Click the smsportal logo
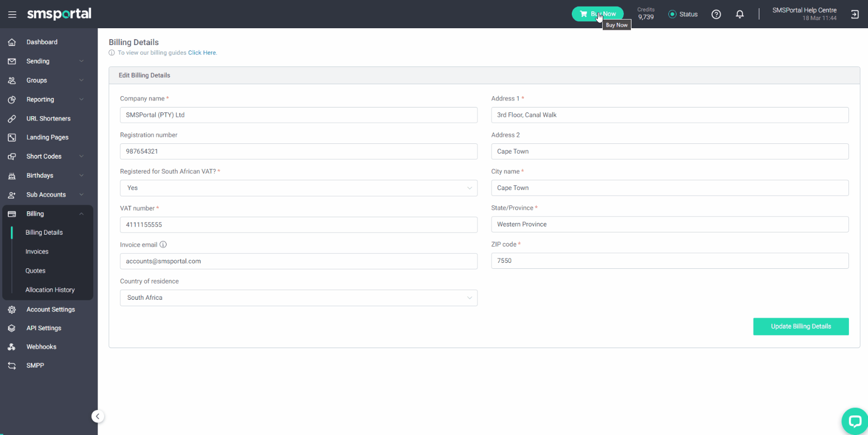This screenshot has width=868, height=435. point(59,14)
